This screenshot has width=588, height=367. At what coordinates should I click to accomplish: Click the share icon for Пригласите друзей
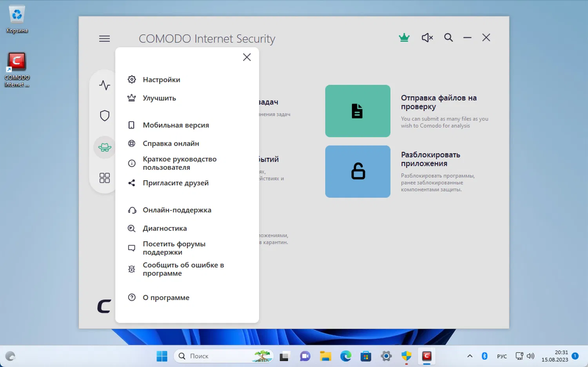[x=132, y=183]
